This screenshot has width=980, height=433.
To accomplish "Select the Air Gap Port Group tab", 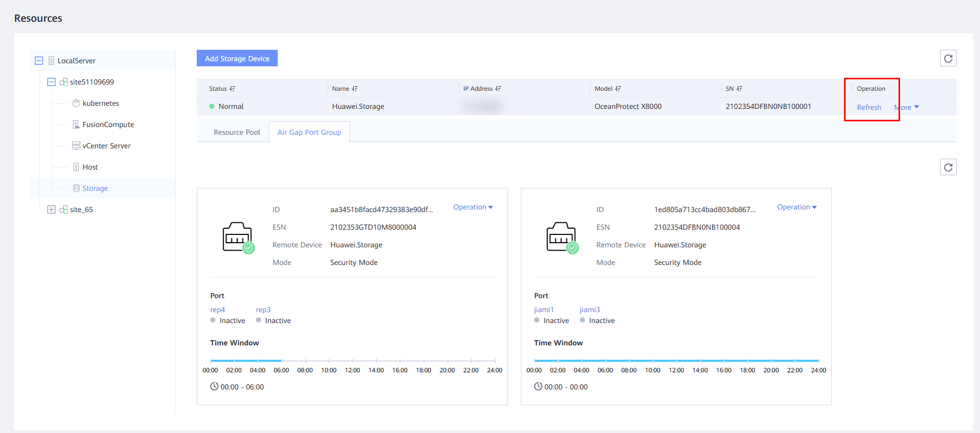I will (x=309, y=132).
